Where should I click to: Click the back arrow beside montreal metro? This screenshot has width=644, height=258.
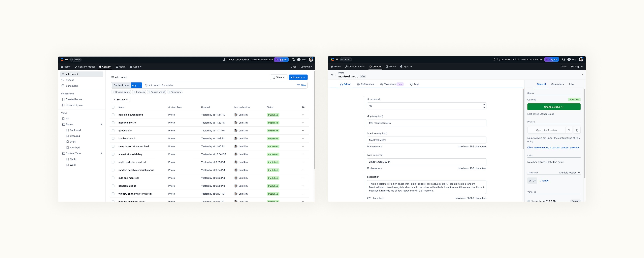tap(332, 74)
